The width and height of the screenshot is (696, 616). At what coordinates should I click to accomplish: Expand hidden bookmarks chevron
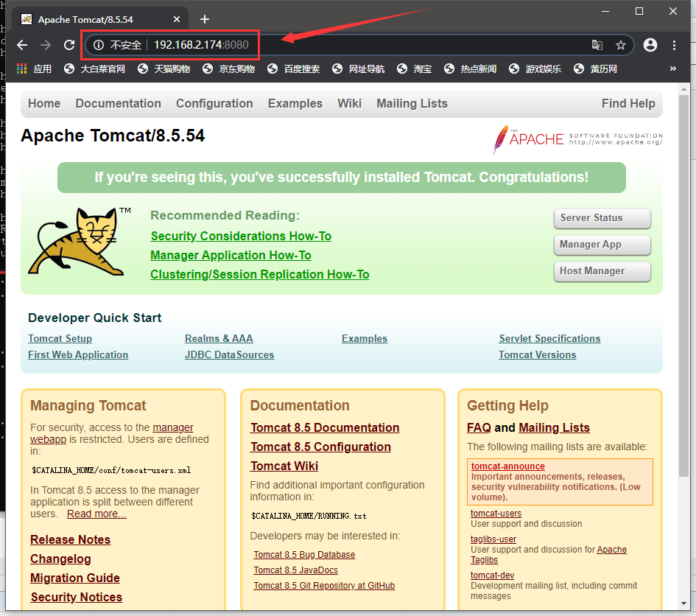click(673, 69)
